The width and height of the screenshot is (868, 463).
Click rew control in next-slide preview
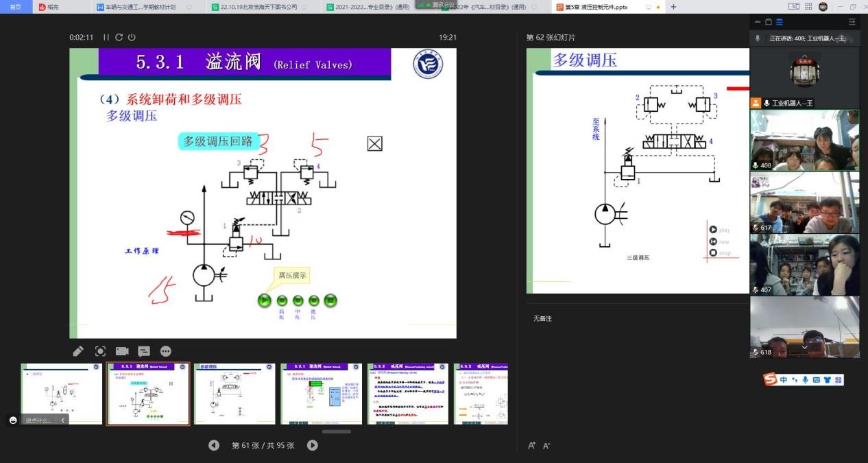(x=714, y=241)
